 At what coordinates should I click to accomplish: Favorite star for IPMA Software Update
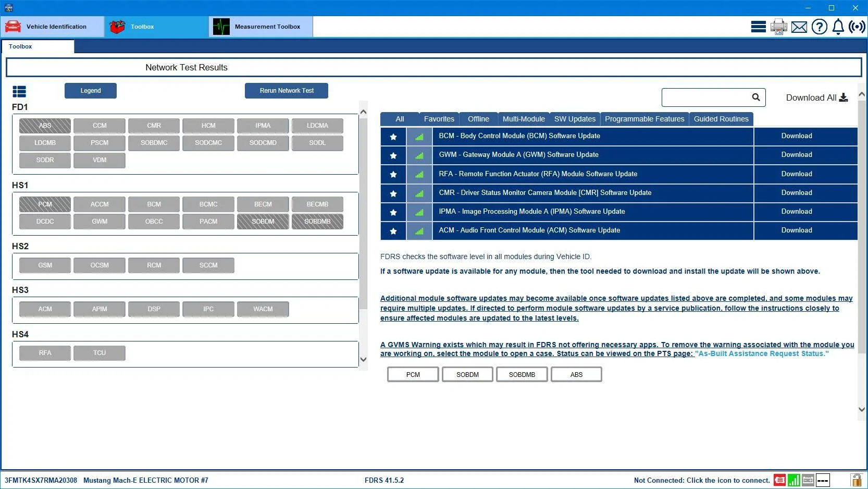(x=393, y=212)
